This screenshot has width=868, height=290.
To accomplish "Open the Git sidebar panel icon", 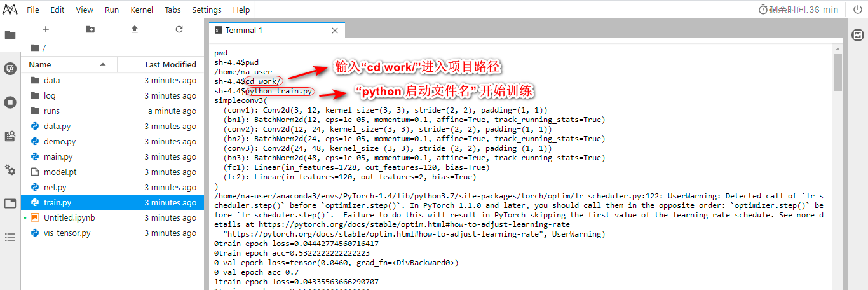I will [10, 69].
